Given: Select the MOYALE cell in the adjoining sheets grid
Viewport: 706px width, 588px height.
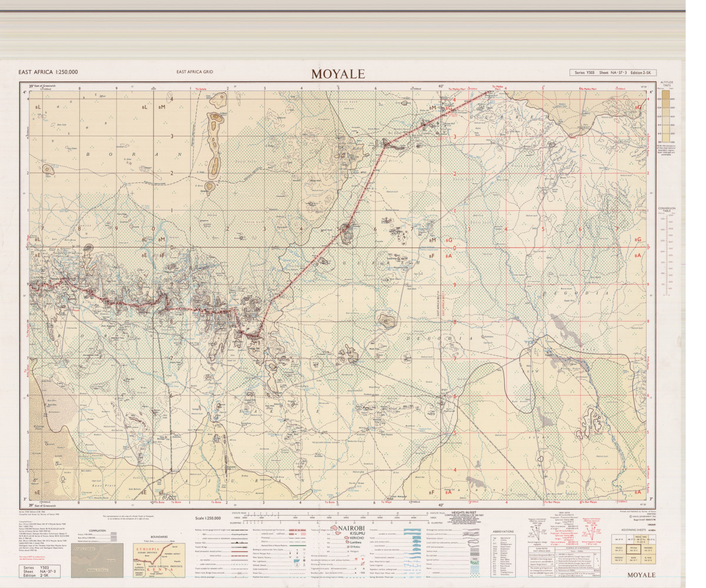Looking at the screenshot, I should pos(634,549).
